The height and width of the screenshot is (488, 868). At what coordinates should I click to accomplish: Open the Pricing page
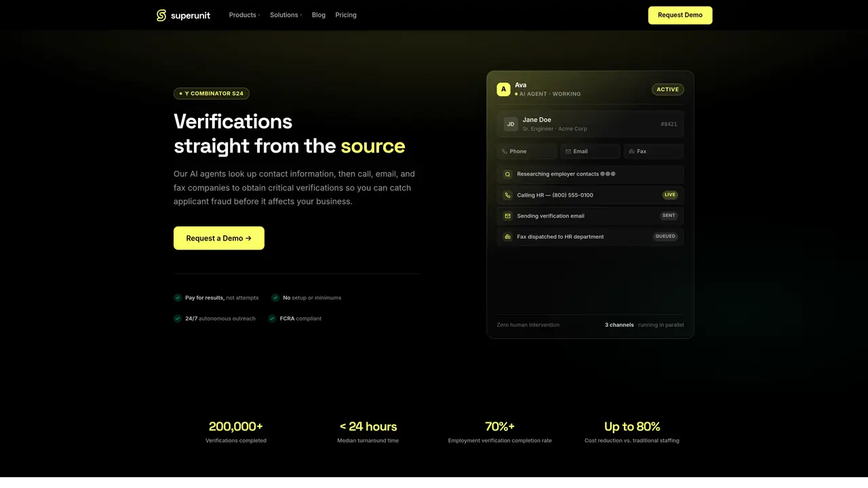tap(346, 15)
